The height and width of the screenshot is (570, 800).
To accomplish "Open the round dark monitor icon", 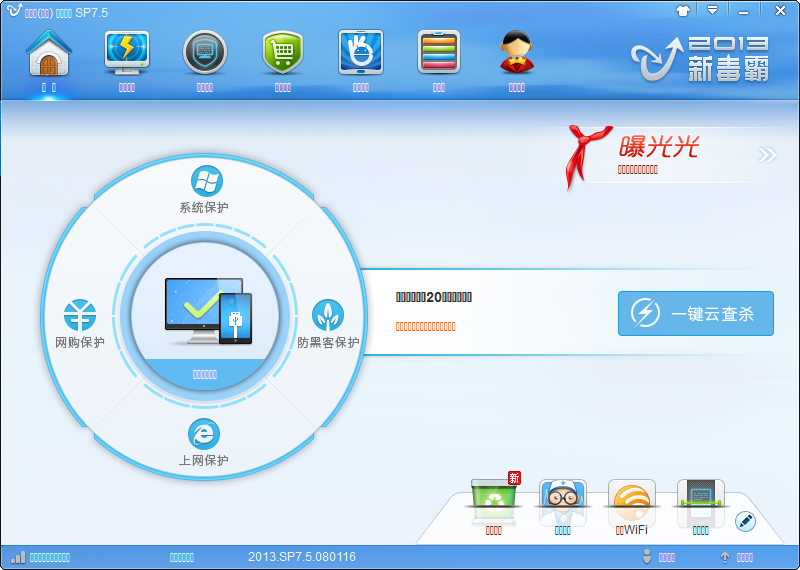I will [x=205, y=54].
